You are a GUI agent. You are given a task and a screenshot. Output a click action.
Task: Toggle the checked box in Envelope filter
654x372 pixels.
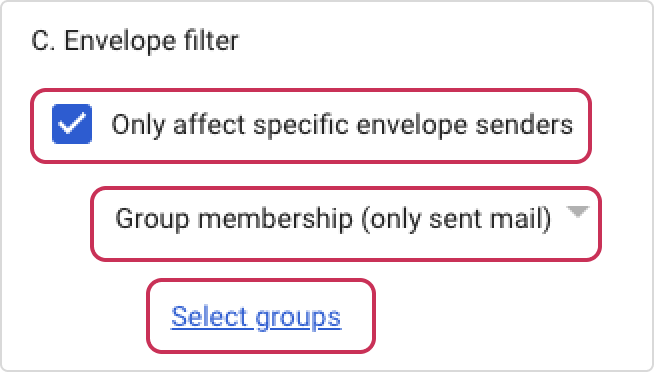[72, 124]
